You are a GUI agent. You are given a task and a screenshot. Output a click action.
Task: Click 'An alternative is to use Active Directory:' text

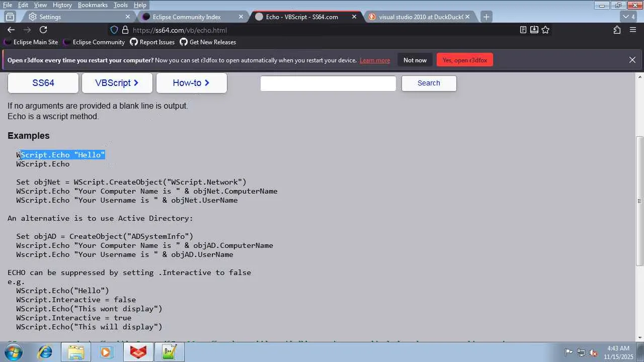pos(100,218)
